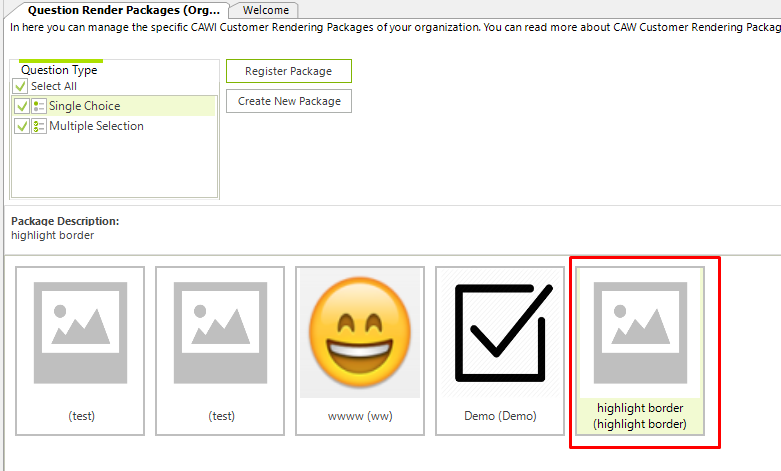Select the wwww (ww) smiley package

pos(360,351)
